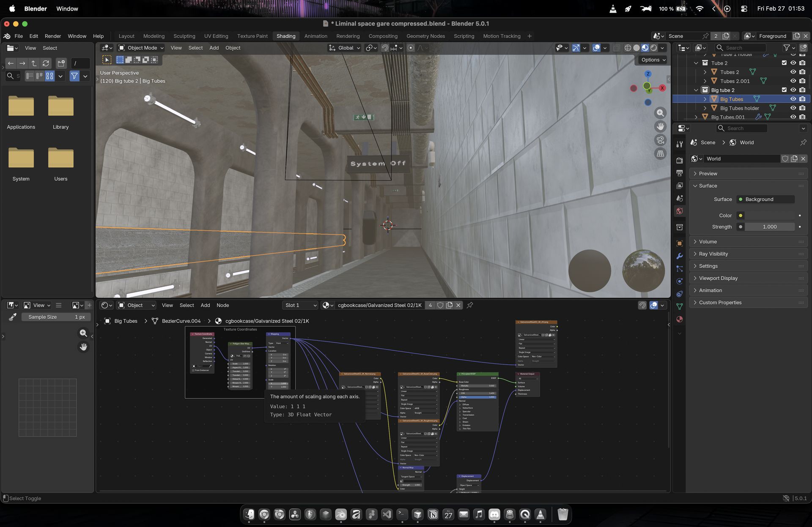Image resolution: width=812 pixels, height=527 pixels.
Task: Click the viewport Options button
Action: pyautogui.click(x=653, y=60)
